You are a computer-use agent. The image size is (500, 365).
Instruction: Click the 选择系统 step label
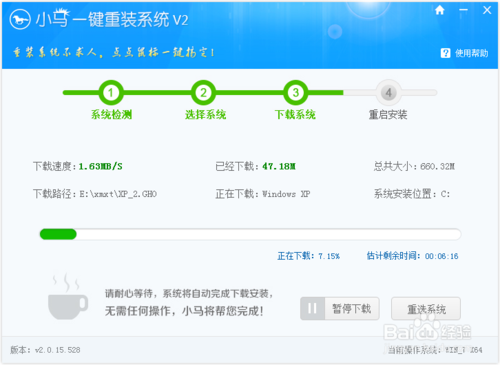point(205,115)
